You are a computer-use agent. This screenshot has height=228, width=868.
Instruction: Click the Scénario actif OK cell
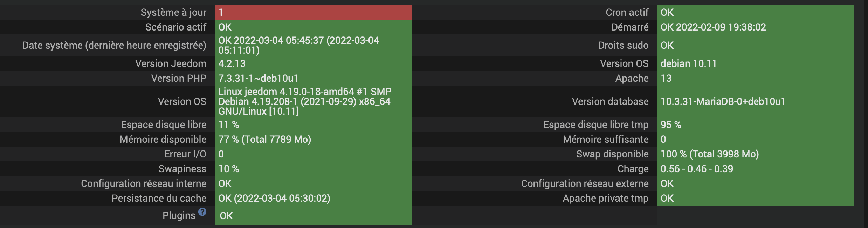313,27
